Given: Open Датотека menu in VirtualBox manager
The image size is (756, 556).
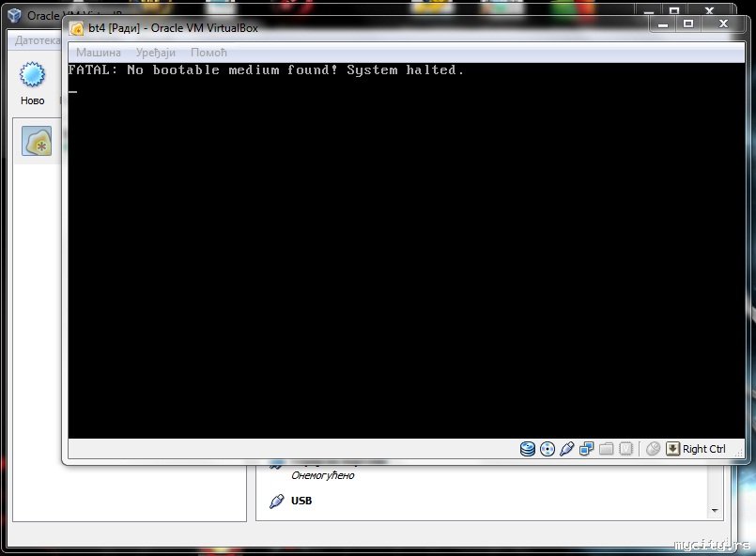Looking at the screenshot, I should [x=38, y=40].
